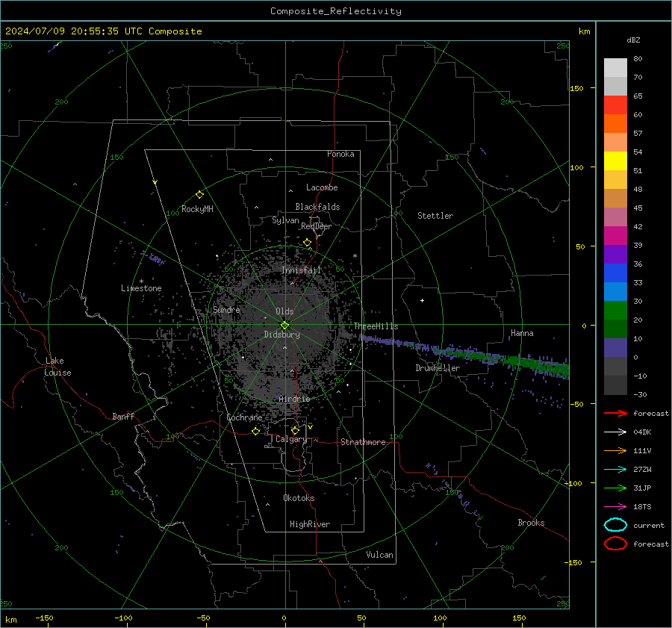This screenshot has width=672, height=628.
Task: Click the Limestone label
Action: (141, 288)
